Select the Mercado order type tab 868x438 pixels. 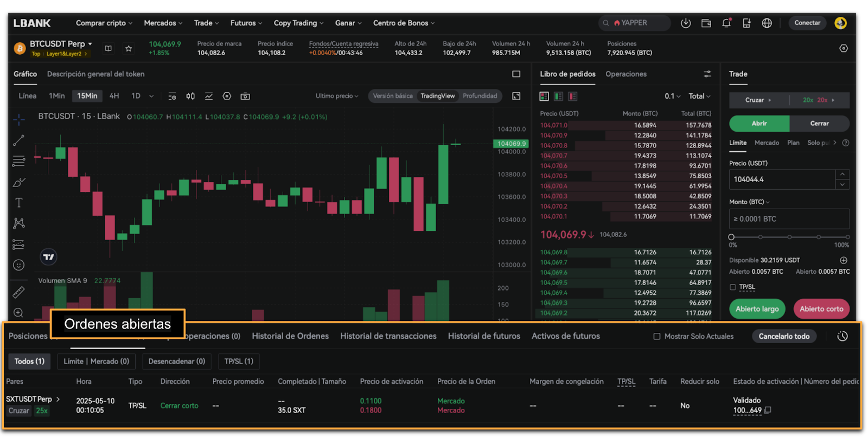(x=767, y=143)
